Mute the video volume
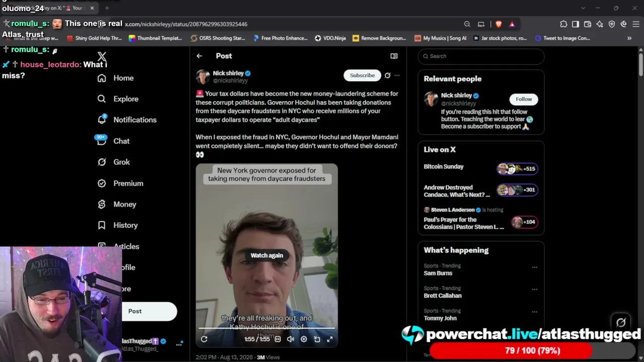Image resolution: width=644 pixels, height=362 pixels. (x=290, y=339)
